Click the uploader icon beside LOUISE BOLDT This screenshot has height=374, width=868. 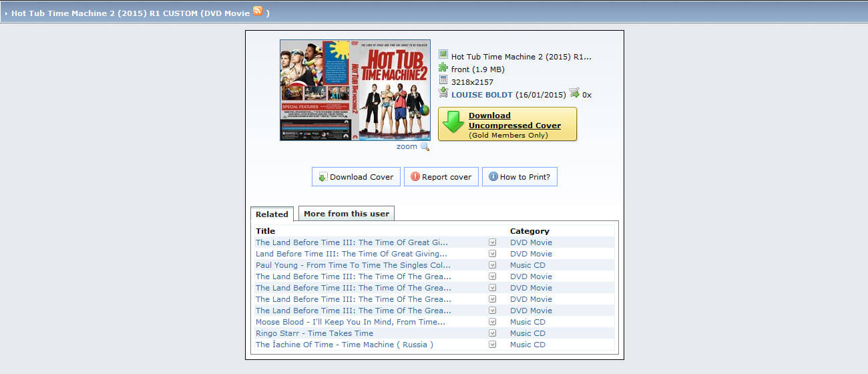[443, 93]
